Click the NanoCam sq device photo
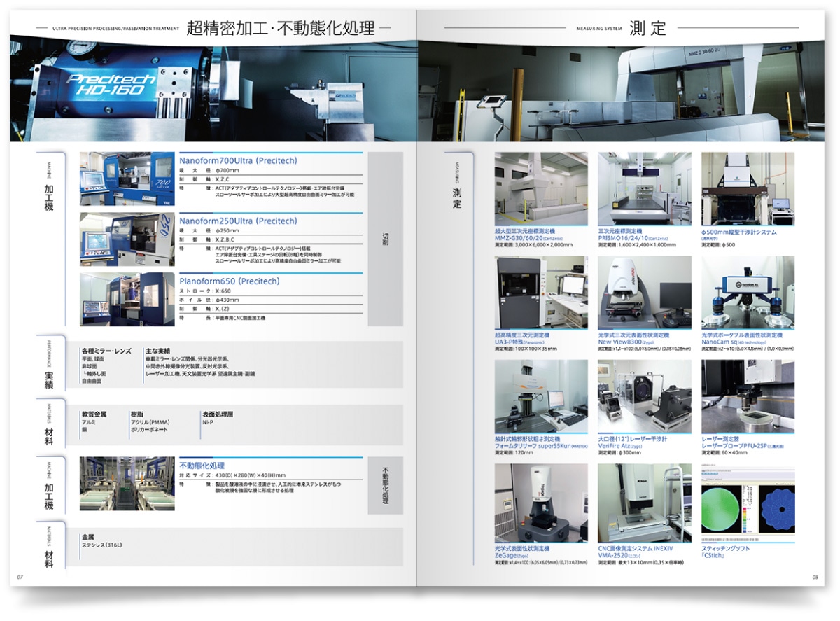The width and height of the screenshot is (840, 621). click(748, 293)
